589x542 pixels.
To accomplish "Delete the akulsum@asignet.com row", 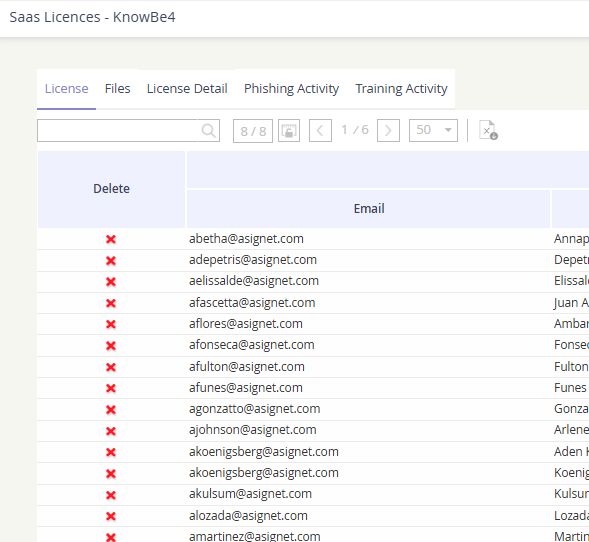I will [x=111, y=495].
